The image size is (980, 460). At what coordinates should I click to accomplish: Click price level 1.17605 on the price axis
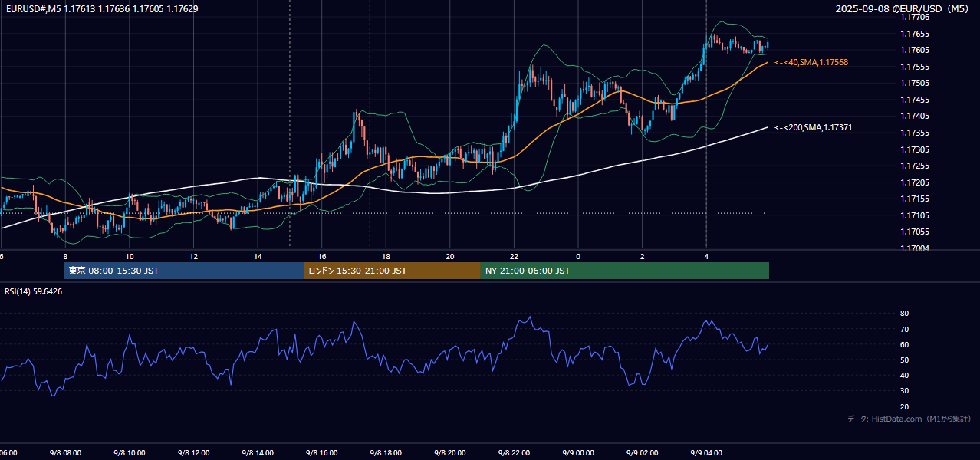coord(914,50)
